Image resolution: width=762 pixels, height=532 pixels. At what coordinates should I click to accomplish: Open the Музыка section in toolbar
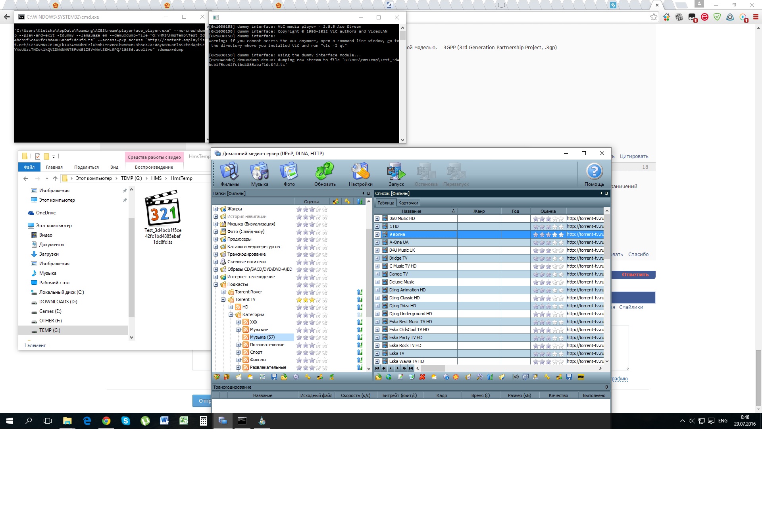click(x=260, y=174)
